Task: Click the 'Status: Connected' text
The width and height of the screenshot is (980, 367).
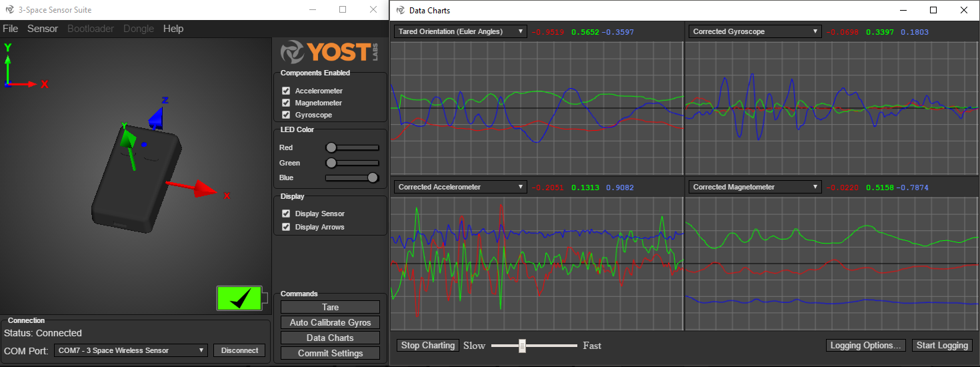Action: 43,333
